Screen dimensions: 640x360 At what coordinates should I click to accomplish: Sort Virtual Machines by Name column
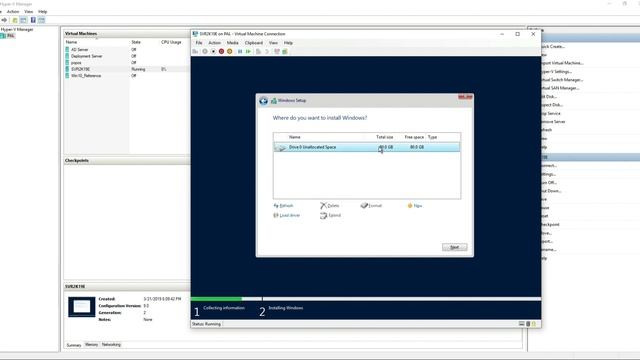click(x=71, y=42)
